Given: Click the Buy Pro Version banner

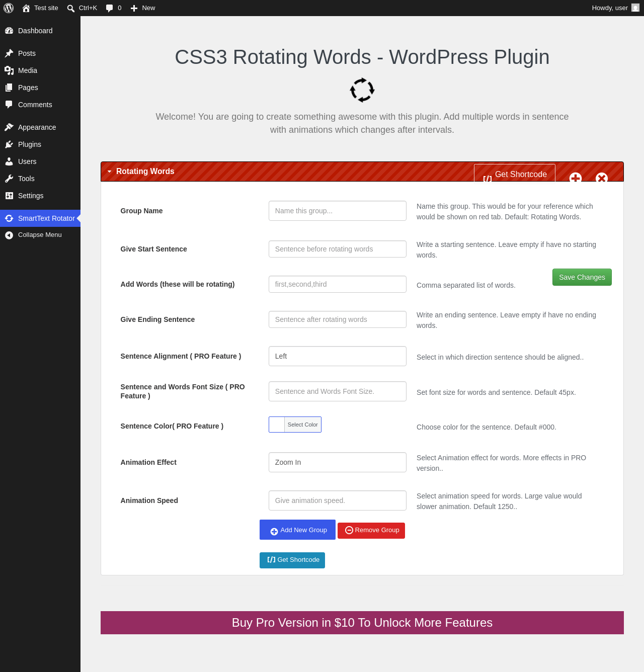Looking at the screenshot, I should coord(362,623).
